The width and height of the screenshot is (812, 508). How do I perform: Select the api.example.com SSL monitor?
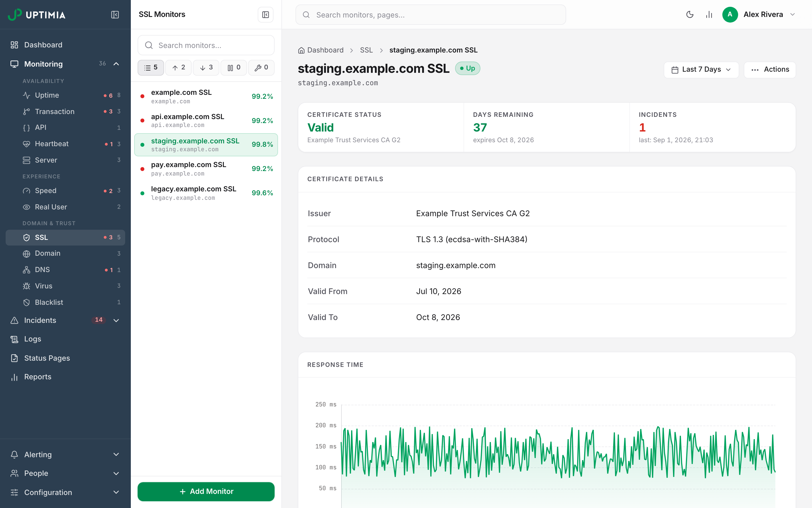point(206,121)
